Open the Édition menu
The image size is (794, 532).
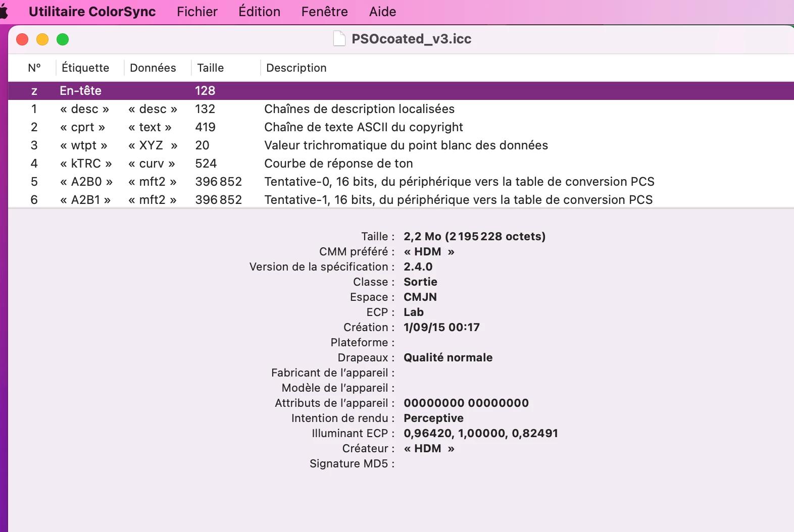260,12
